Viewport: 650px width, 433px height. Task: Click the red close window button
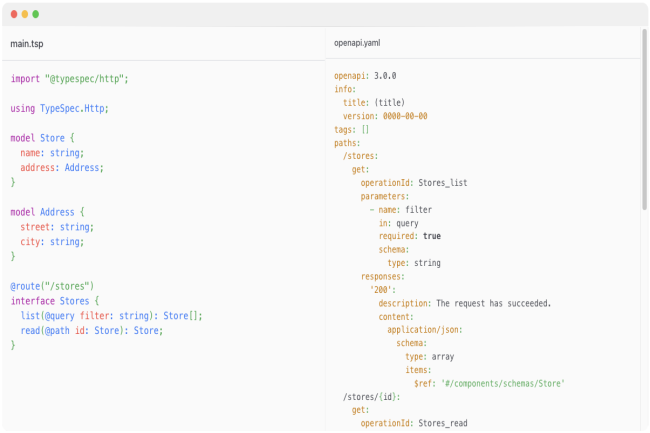(14, 15)
